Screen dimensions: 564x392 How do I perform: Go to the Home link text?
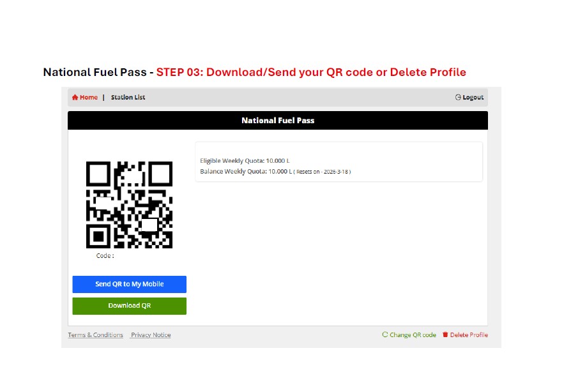89,97
